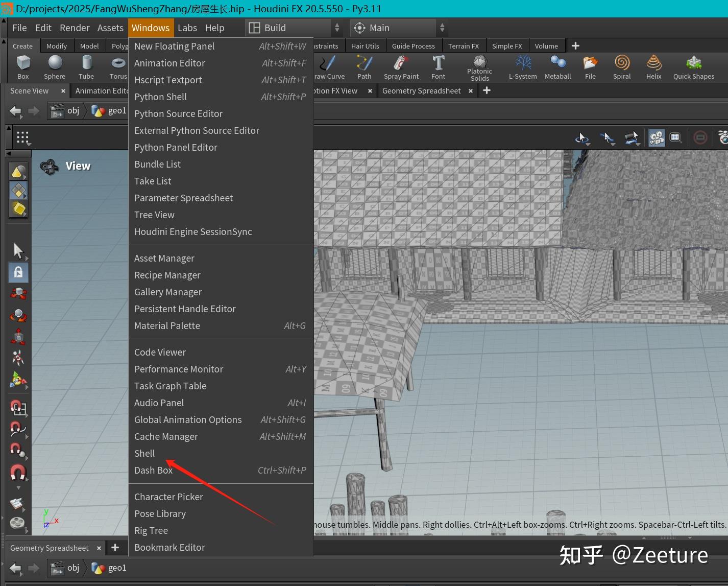Switch to the Geometry Spreadsheet tab
Image resolution: width=728 pixels, height=586 pixels.
421,91
